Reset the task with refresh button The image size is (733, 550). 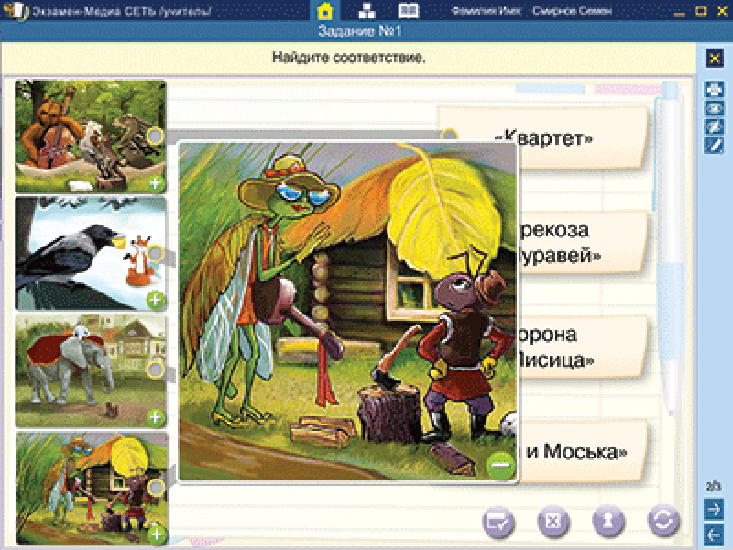(x=663, y=520)
